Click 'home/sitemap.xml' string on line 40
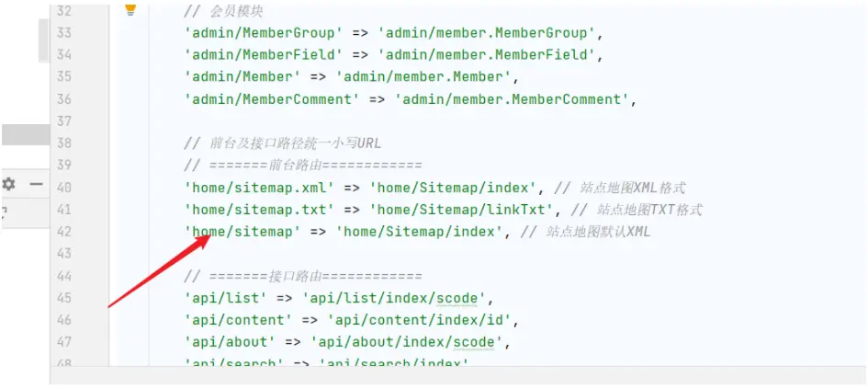 pyautogui.click(x=260, y=188)
